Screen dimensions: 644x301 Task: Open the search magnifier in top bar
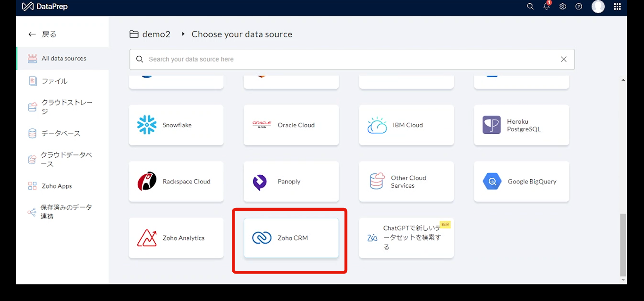(x=530, y=7)
